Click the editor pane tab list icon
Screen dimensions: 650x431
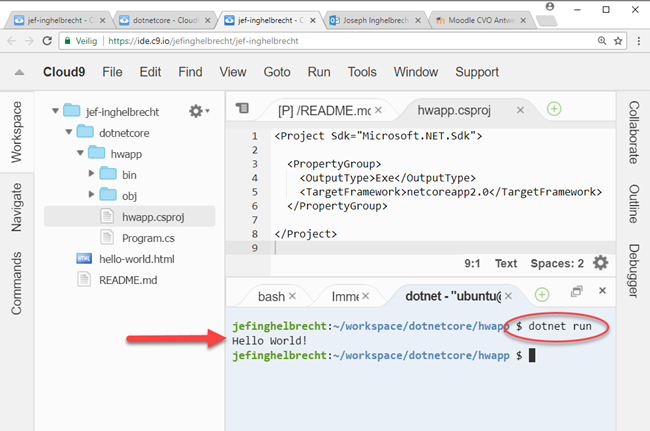point(240,109)
